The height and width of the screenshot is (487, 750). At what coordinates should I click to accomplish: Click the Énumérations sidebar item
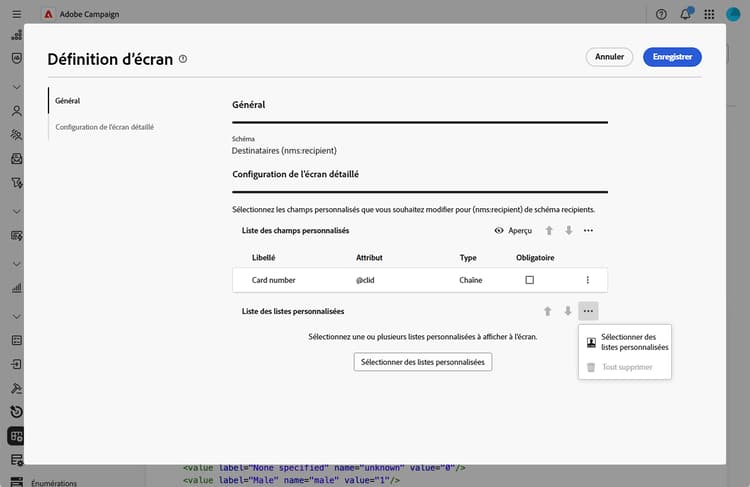pyautogui.click(x=54, y=483)
